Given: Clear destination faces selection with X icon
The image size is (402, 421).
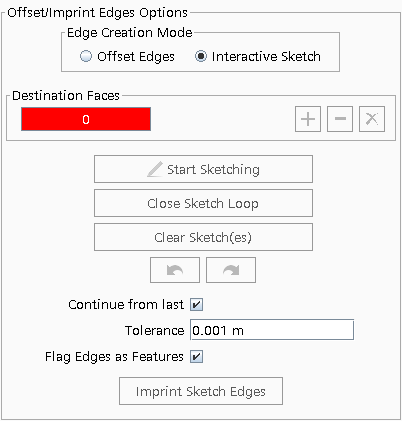Looking at the screenshot, I should 372,119.
